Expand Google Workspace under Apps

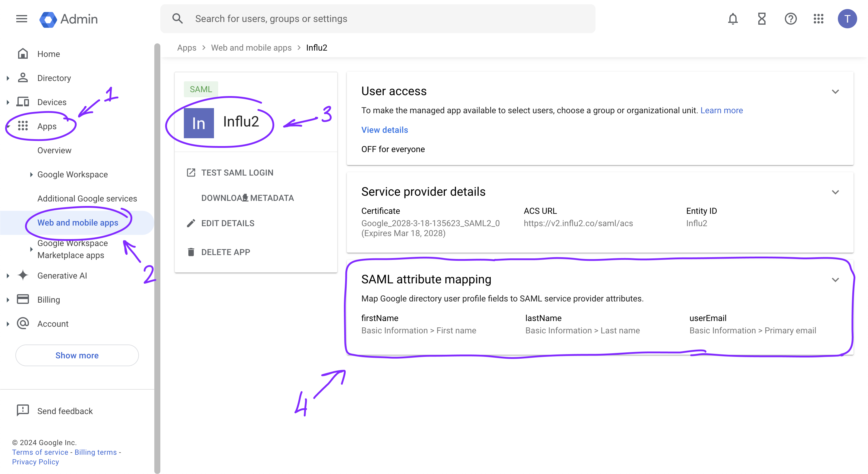pyautogui.click(x=31, y=174)
